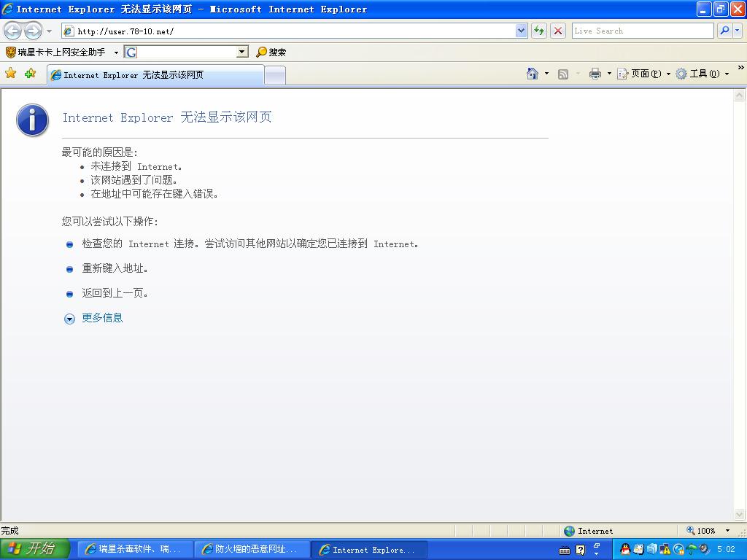
Task: Switch to 防火墙的恶意网址 taskbar window
Action: (252, 549)
